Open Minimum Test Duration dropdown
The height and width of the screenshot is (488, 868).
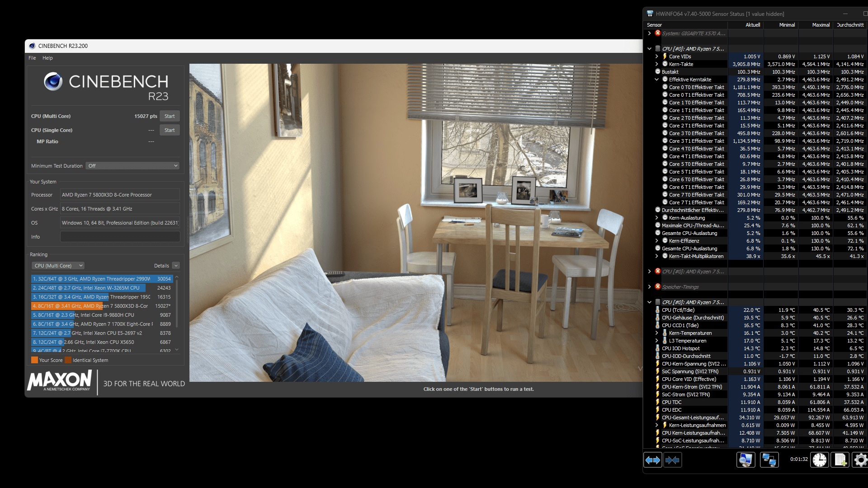point(133,166)
